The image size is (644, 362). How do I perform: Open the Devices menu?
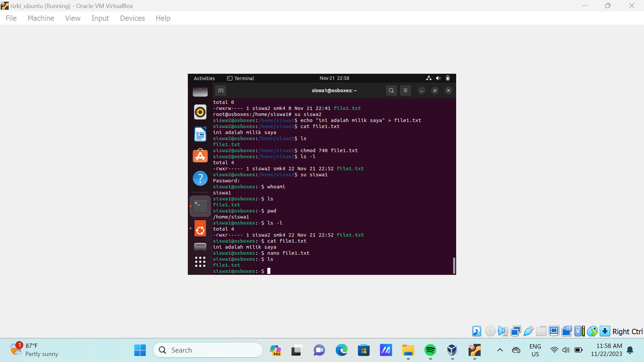pyautogui.click(x=132, y=18)
